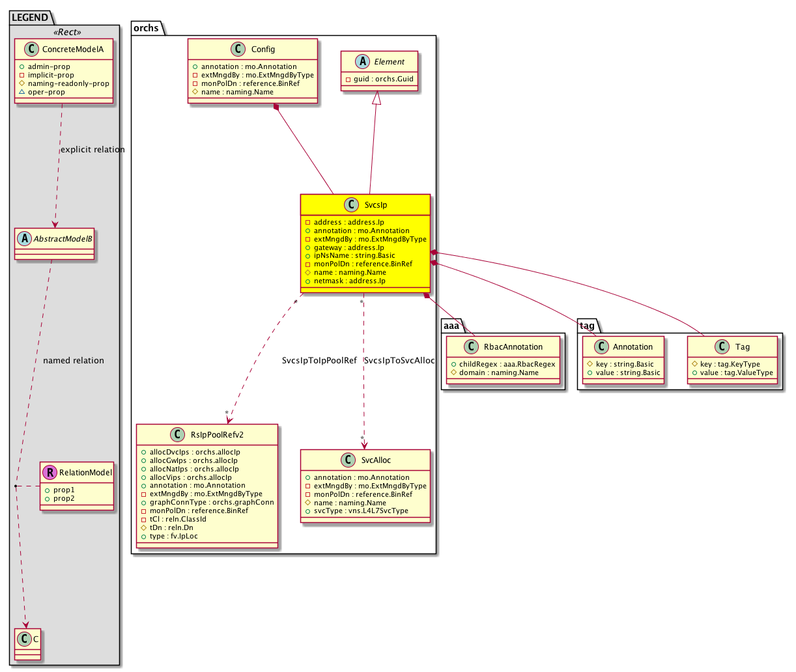796x672 pixels.
Task: Click the pink RelationModel R icon
Action: tap(50, 473)
